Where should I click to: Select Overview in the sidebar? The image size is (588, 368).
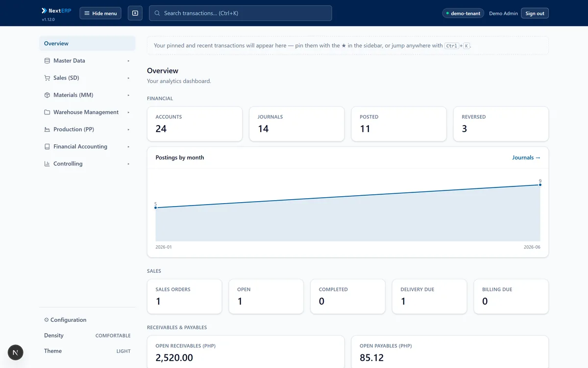tap(87, 44)
